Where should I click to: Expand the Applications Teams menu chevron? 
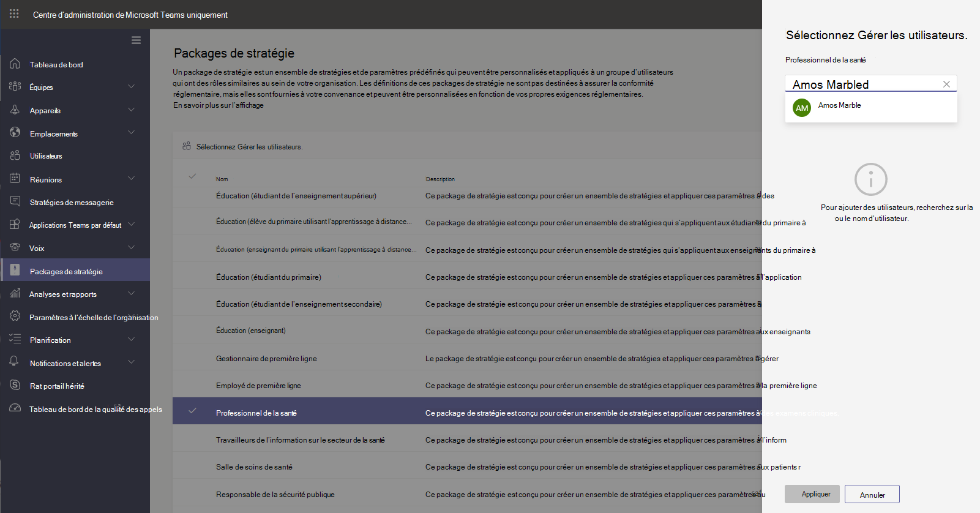[x=131, y=224]
